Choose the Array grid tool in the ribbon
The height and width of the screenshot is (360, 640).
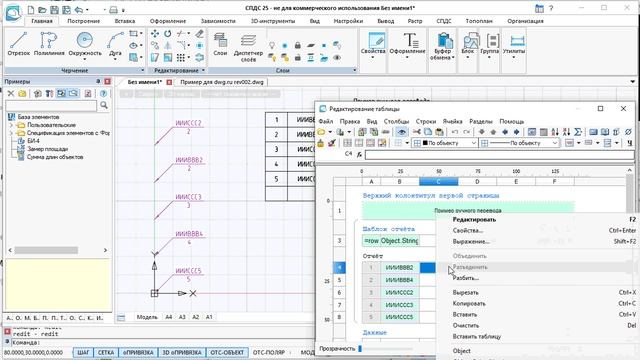click(x=181, y=58)
